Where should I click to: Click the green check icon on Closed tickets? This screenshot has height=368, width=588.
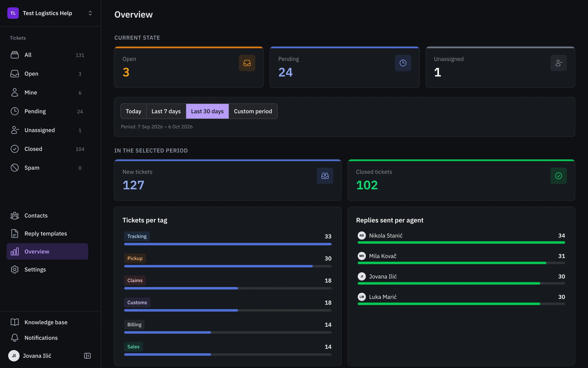(x=558, y=176)
